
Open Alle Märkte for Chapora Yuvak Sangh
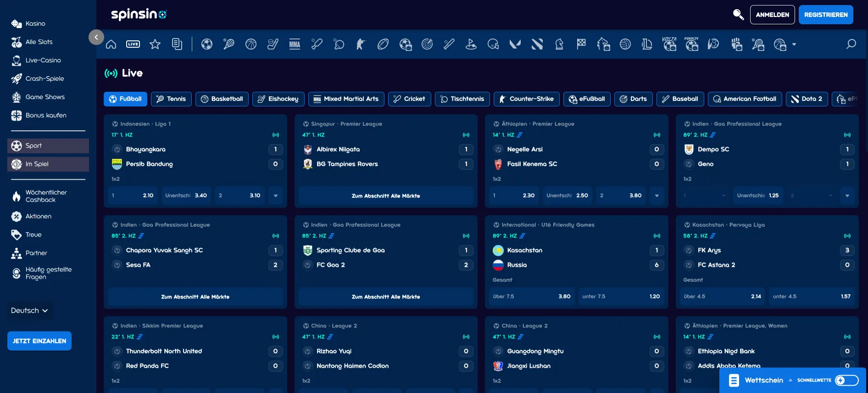point(195,297)
